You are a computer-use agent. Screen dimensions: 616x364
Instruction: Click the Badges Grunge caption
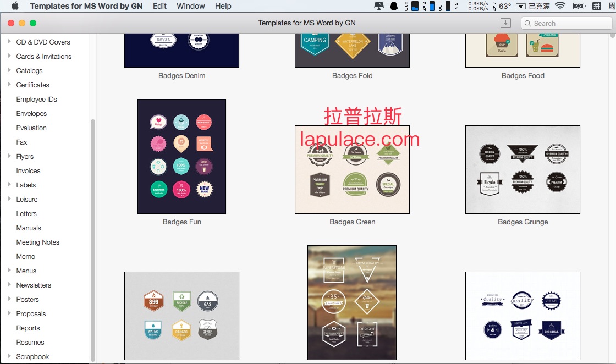(x=523, y=222)
